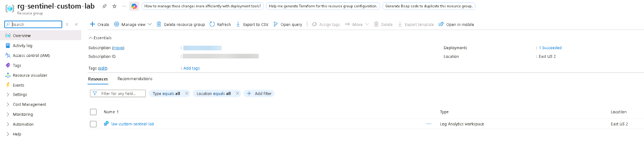Open Events in sidebar
The width and height of the screenshot is (644, 156).
(18, 85)
